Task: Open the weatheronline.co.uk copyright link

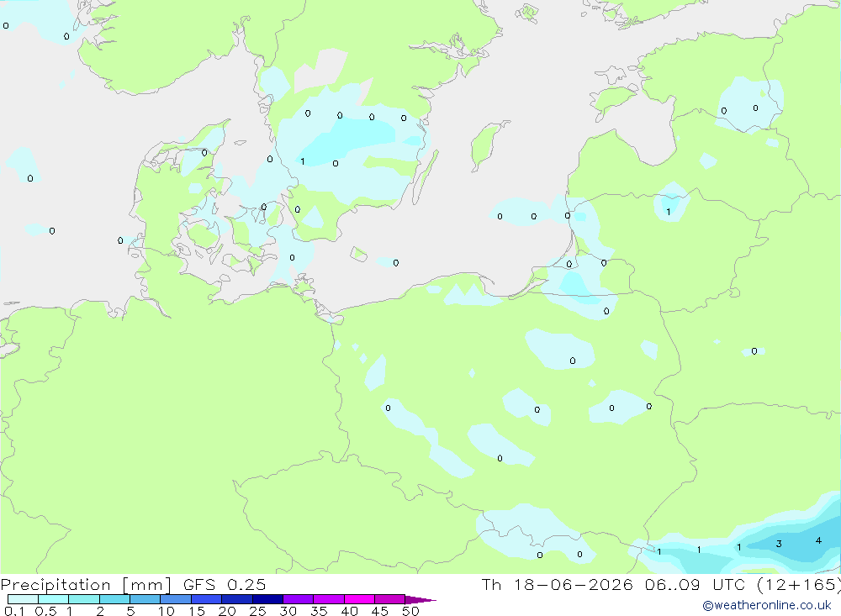Action: pyautogui.click(x=767, y=605)
